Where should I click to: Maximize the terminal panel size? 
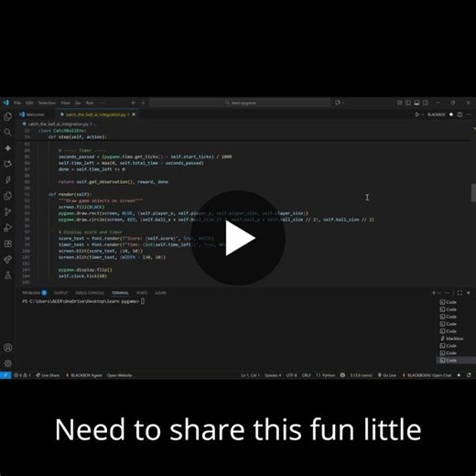(460, 293)
